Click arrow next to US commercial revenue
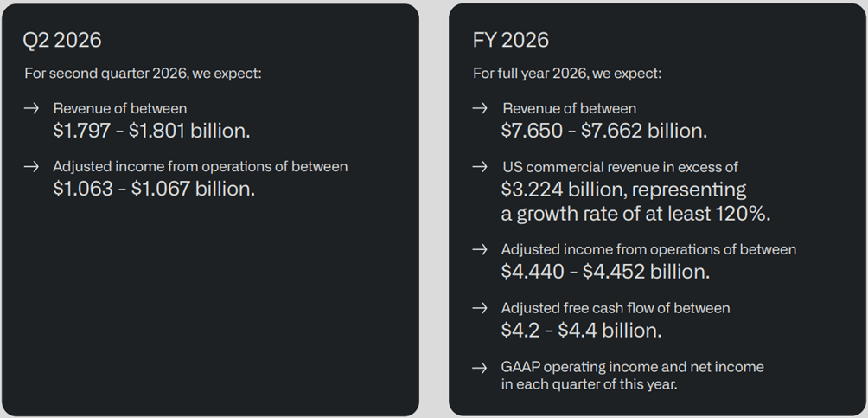Screen dimensions: 868x418 480,167
